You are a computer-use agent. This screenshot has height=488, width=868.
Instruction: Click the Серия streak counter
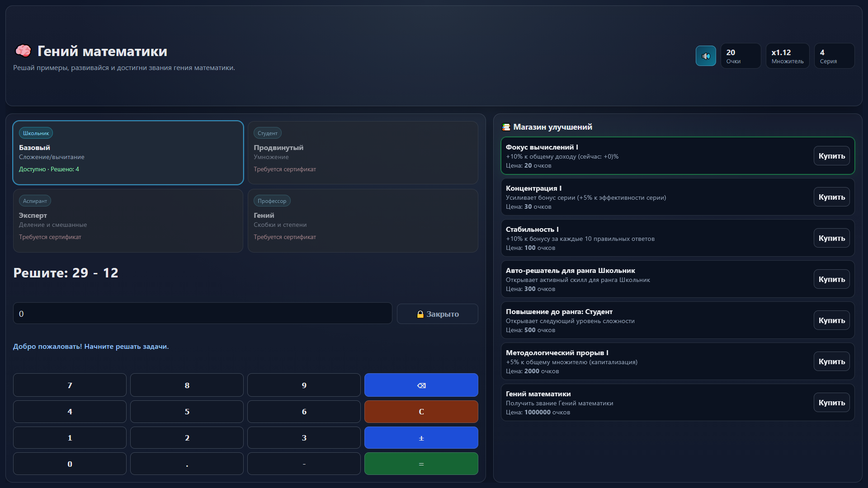pyautogui.click(x=834, y=56)
